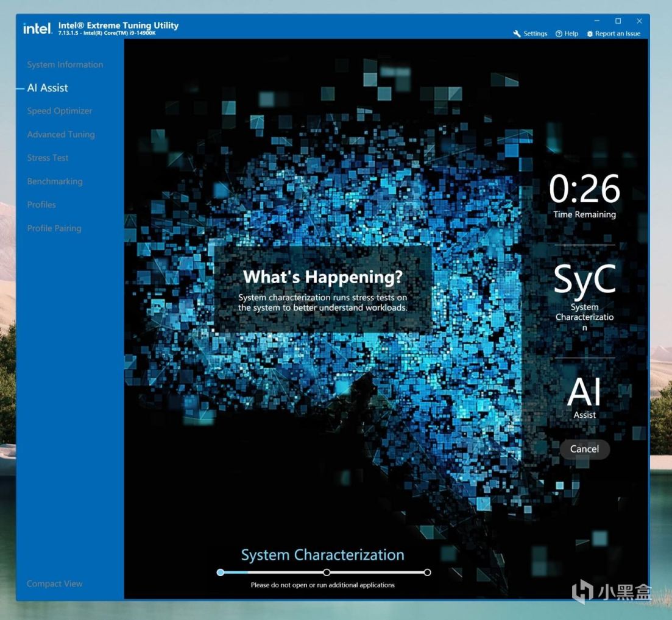Image resolution: width=672 pixels, height=620 pixels.
Task: Click the version 7.13.1.5 i9-14900K text
Action: click(107, 33)
